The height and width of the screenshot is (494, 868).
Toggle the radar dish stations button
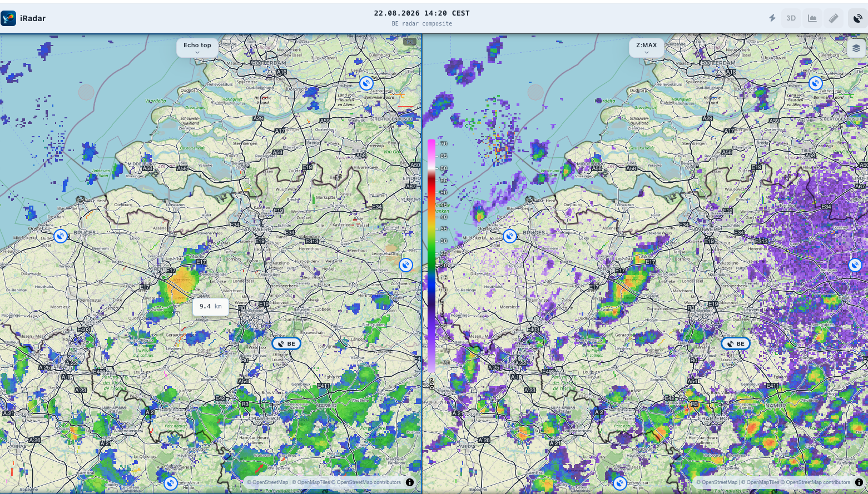click(x=858, y=18)
